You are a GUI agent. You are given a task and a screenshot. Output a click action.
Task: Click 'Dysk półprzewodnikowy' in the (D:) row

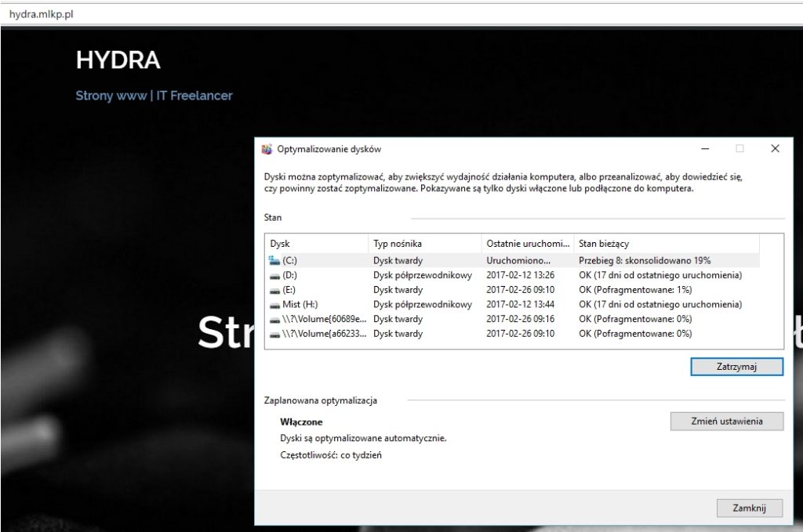(x=423, y=275)
